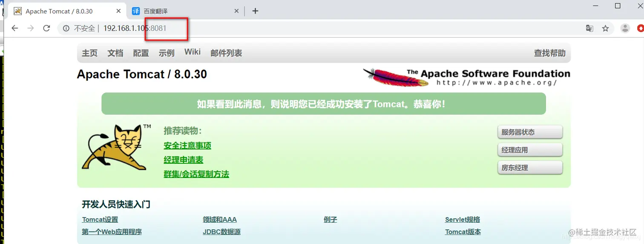Go back to the previous page
This screenshot has width=644, height=244.
[x=15, y=28]
